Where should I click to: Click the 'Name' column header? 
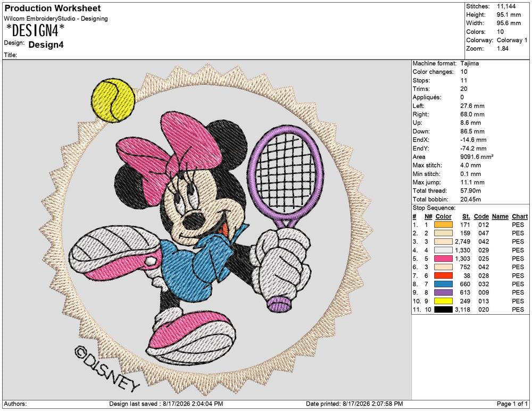(x=500, y=216)
